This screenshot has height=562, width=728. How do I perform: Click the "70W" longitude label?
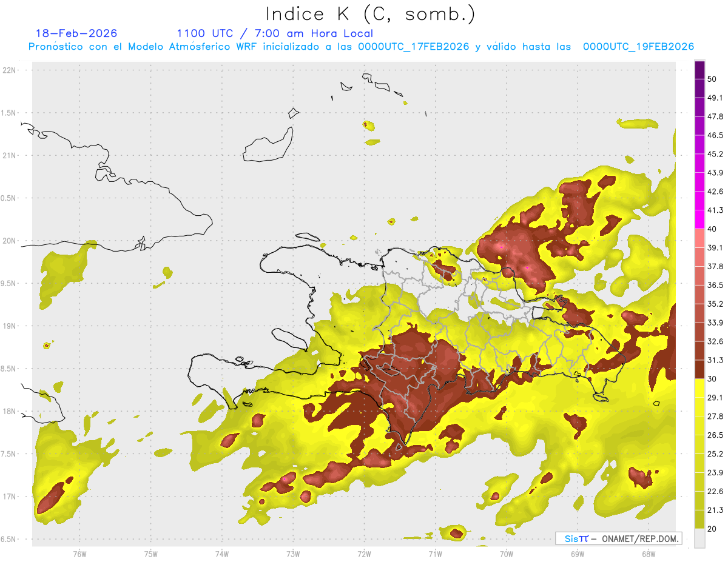(507, 554)
